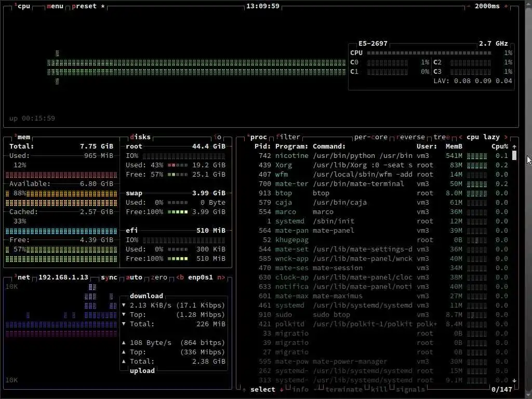Viewport: 532px width, 399px height.
Task: Click the swap Free 100% meter
Action: pyautogui.click(x=178, y=212)
